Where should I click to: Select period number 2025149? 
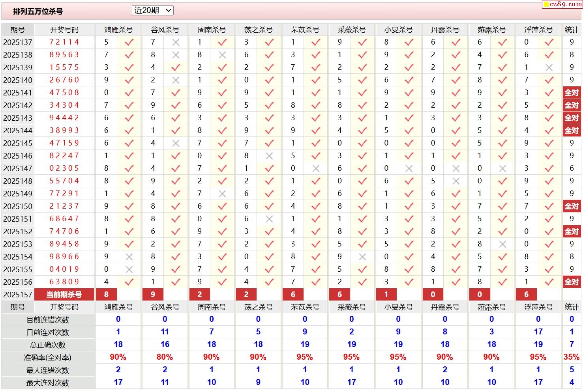coord(18,194)
